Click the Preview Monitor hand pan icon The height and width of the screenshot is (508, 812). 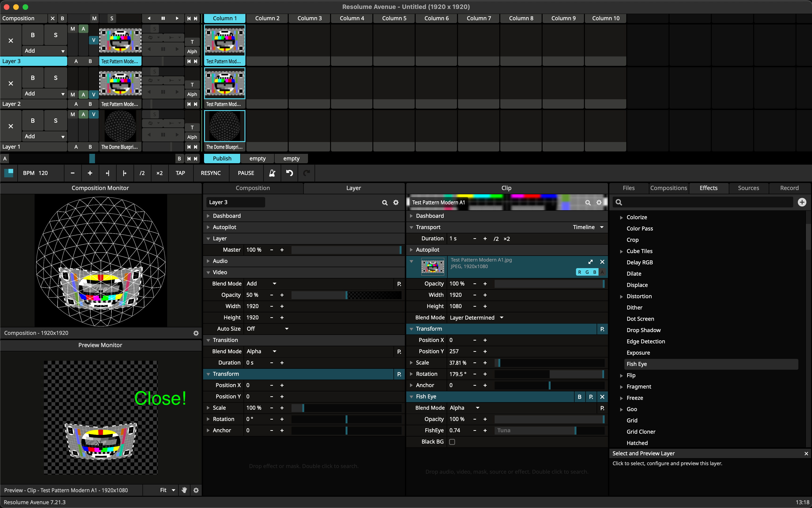(x=184, y=490)
